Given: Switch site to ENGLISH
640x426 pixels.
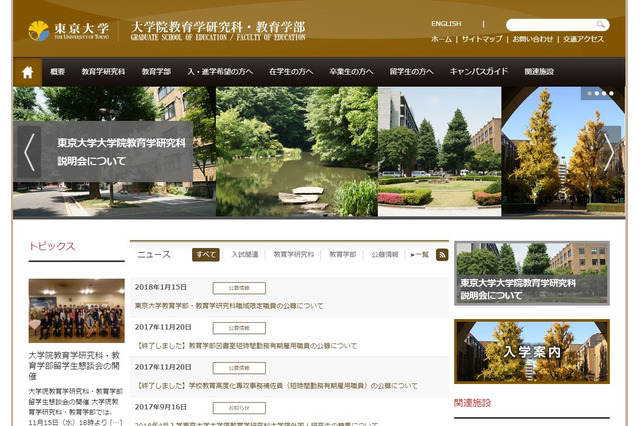Looking at the screenshot, I should pyautogui.click(x=446, y=24).
